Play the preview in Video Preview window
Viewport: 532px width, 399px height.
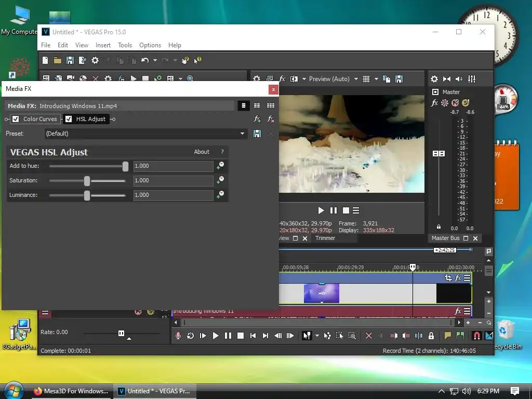pyautogui.click(x=321, y=210)
